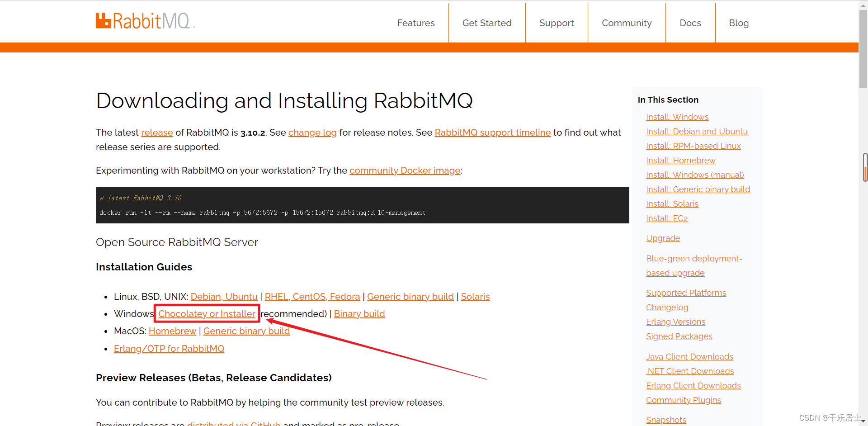Click the 'Downloading and Installing RabbitMQ' title
Image resolution: width=868 pixels, height=426 pixels.
pyautogui.click(x=284, y=101)
